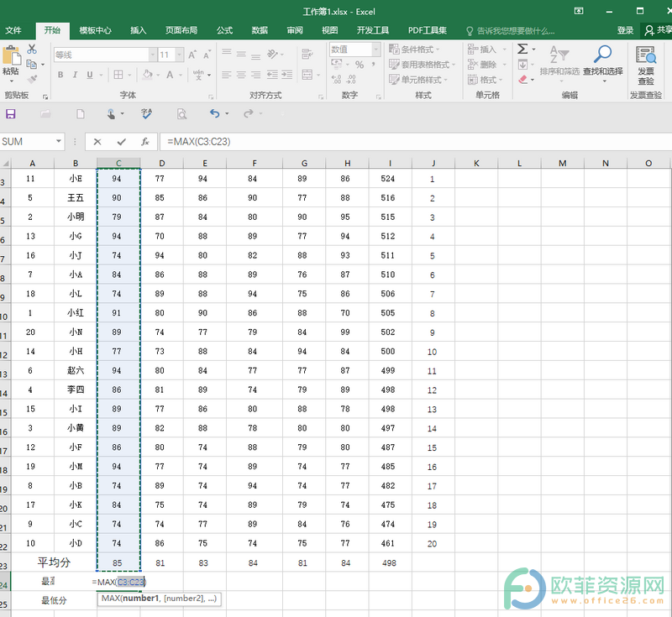Click the Font Color A icon
The image size is (672, 617).
(x=170, y=75)
